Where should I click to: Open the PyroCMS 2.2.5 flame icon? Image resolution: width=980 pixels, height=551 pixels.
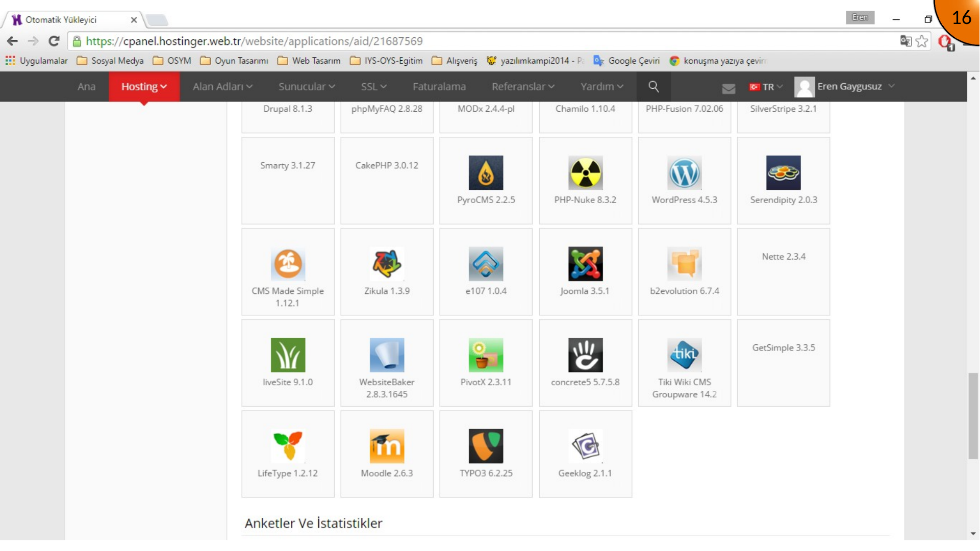486,172
